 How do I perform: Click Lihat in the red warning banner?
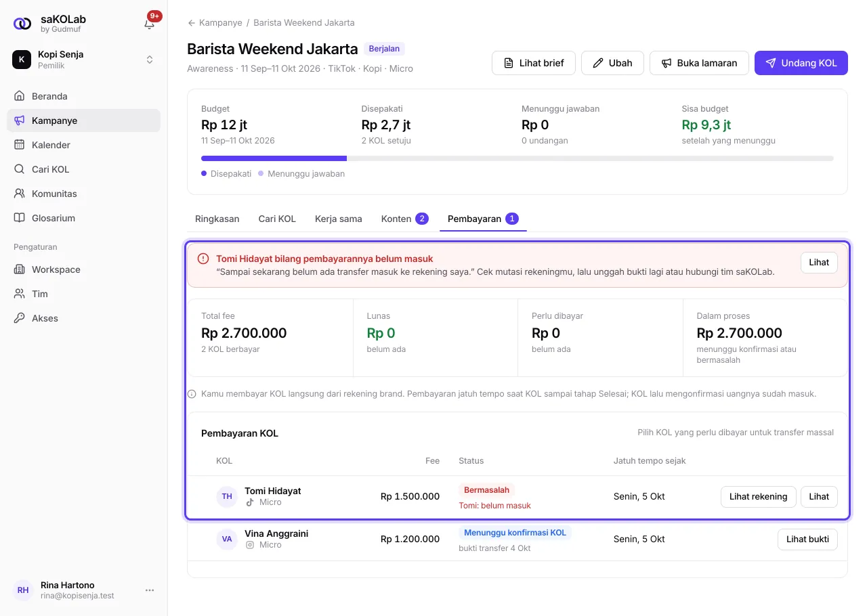click(819, 263)
